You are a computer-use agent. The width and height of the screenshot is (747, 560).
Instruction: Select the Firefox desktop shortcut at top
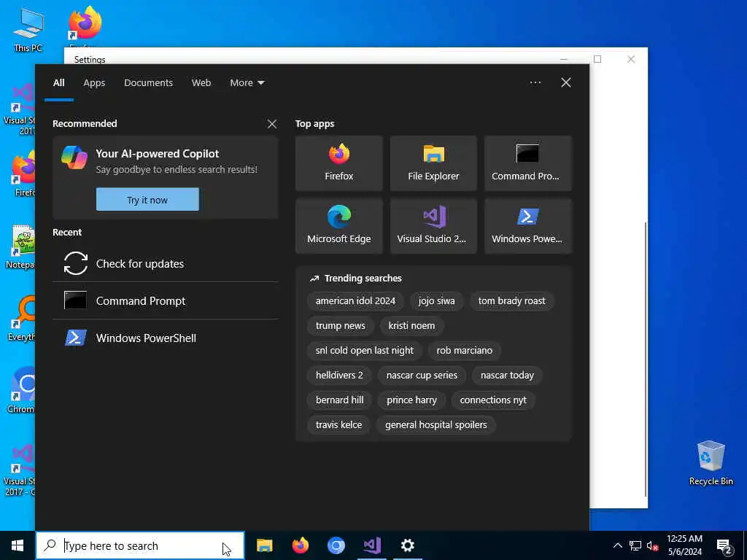click(85, 26)
